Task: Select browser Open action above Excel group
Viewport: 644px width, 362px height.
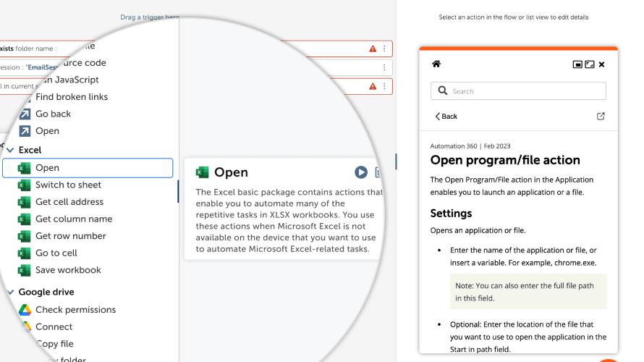Action: coord(47,131)
